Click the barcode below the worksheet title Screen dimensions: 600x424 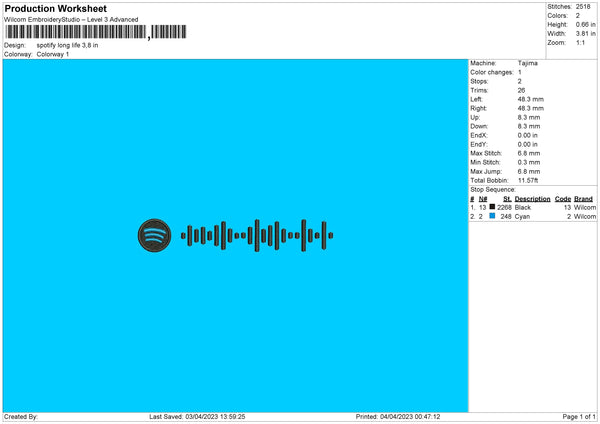(x=96, y=32)
